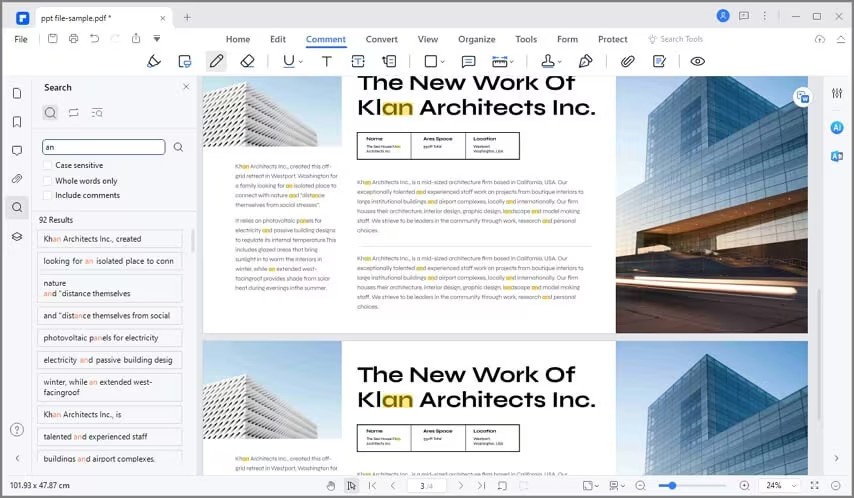Image resolution: width=854 pixels, height=498 pixels.
Task: Select the Text Comment tool
Action: (x=327, y=62)
